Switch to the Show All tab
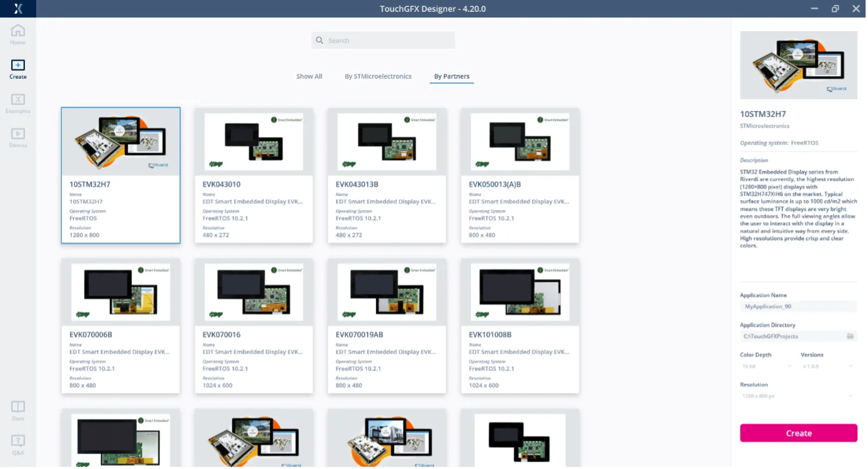Screen dimensions: 868x469 click(x=309, y=77)
